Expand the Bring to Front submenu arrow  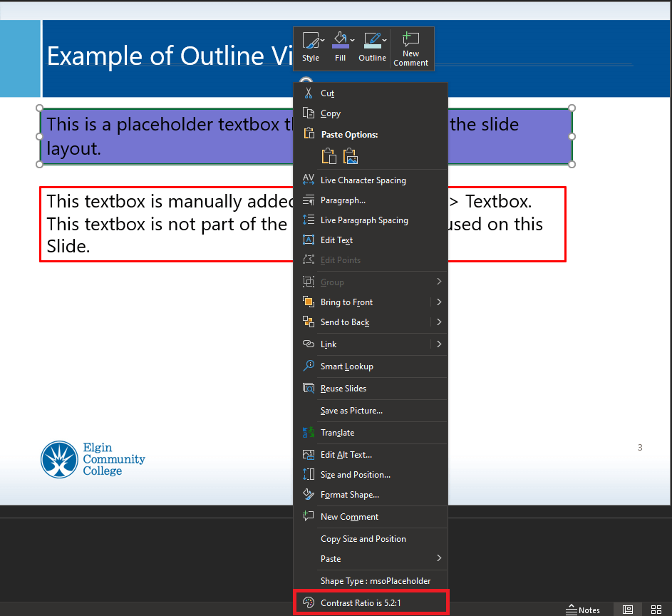pyautogui.click(x=439, y=302)
